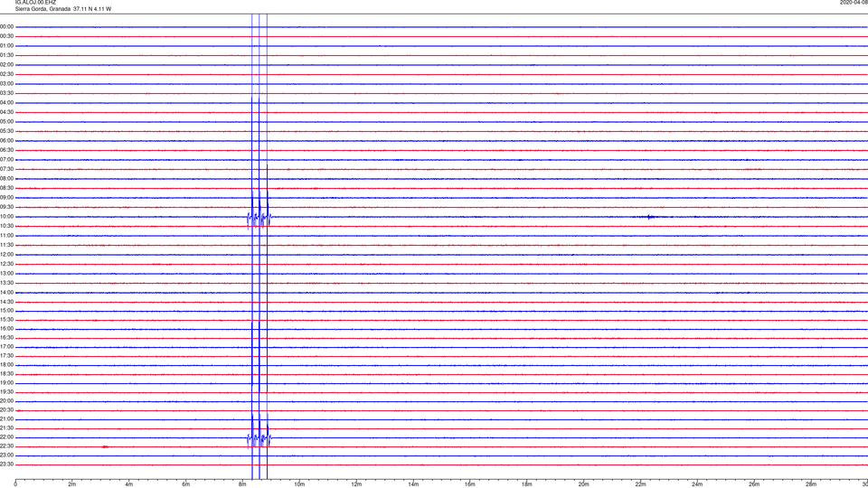Select the 01:00 time label
Image resolution: width=868 pixels, height=488 pixels.
pyautogui.click(x=6, y=45)
